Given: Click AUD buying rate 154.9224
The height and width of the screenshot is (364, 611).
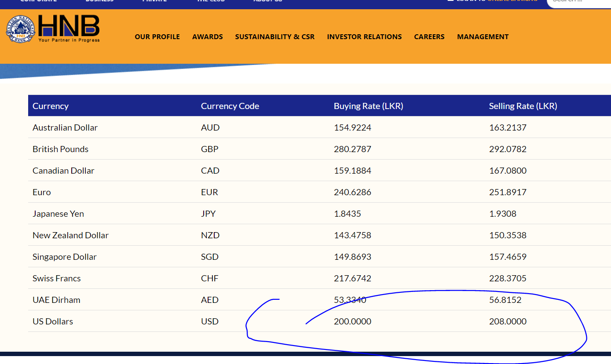Looking at the screenshot, I should [x=352, y=127].
